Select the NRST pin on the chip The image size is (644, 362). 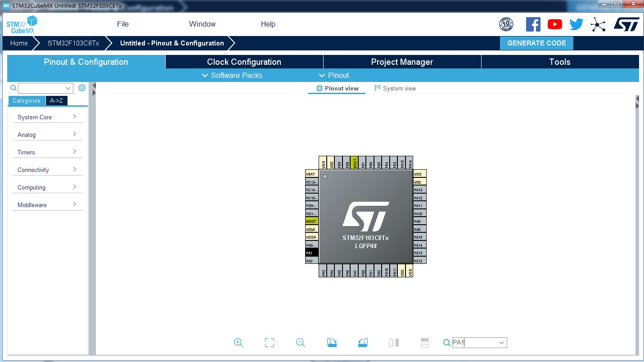pyautogui.click(x=312, y=222)
